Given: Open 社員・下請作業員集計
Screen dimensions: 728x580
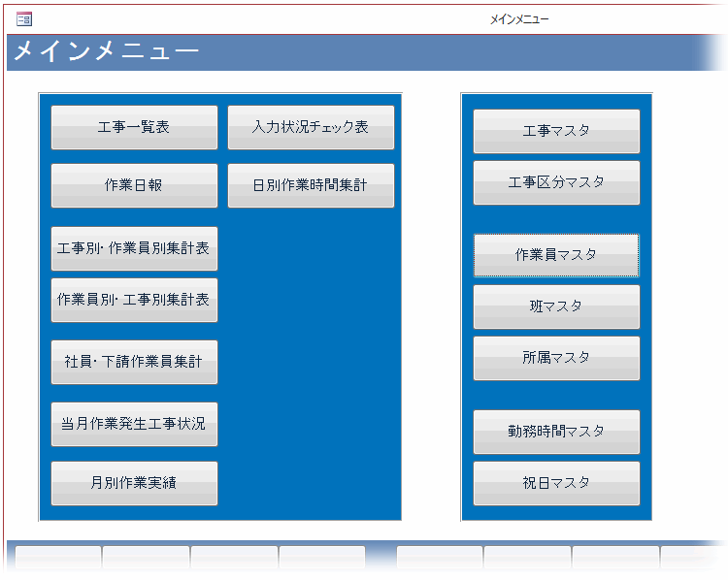Looking at the screenshot, I should (134, 362).
